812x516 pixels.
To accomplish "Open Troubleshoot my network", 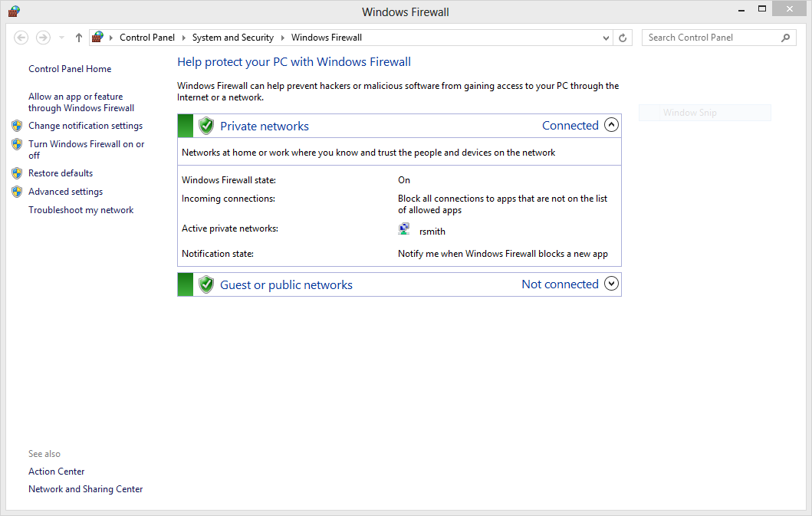I will click(x=81, y=210).
